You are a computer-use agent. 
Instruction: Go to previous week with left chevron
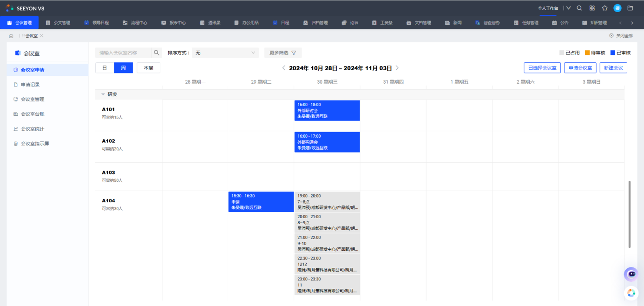(x=284, y=68)
